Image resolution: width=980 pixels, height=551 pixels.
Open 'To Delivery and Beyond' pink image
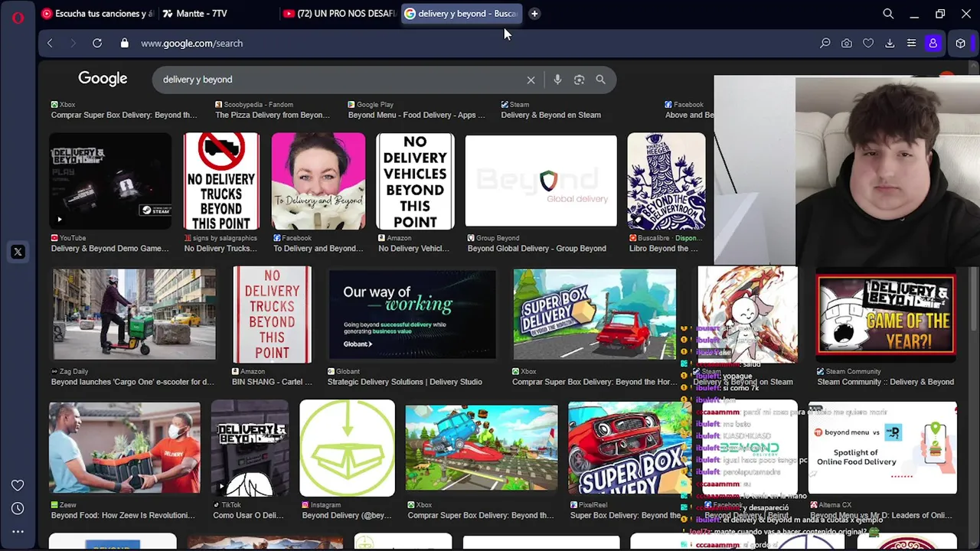coord(318,181)
